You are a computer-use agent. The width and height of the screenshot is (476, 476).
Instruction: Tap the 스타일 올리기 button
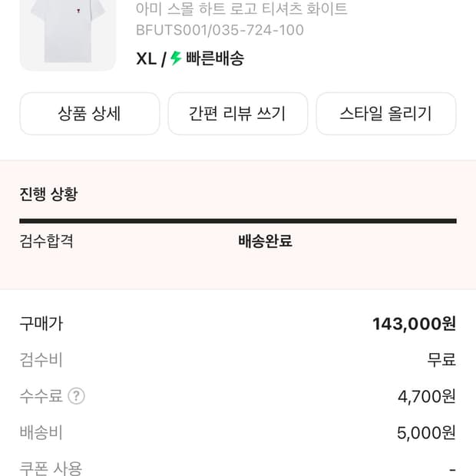pyautogui.click(x=385, y=114)
